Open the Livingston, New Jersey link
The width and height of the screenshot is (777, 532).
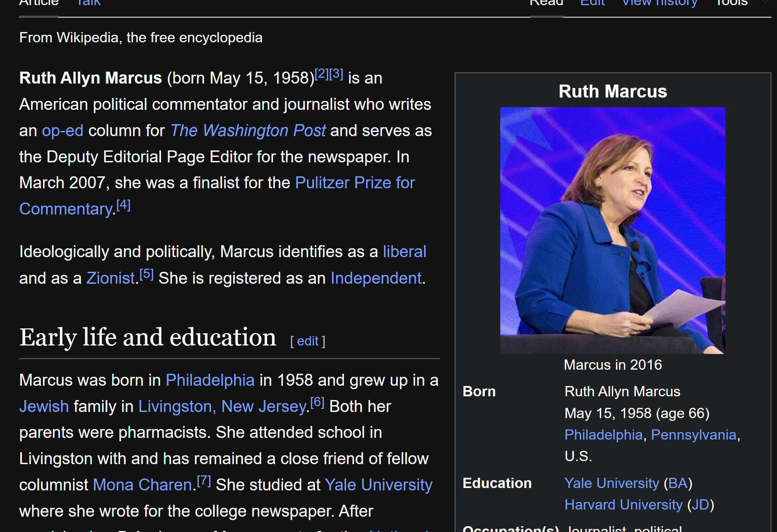pyautogui.click(x=222, y=407)
